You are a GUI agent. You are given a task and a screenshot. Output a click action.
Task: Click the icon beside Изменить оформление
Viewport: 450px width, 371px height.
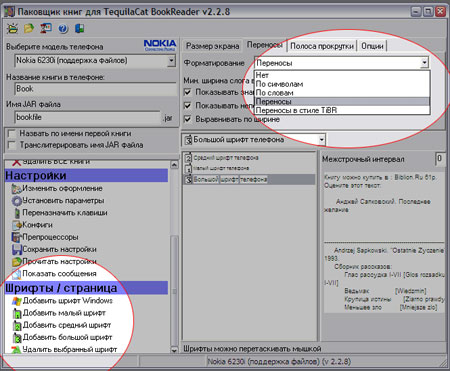pos(17,189)
